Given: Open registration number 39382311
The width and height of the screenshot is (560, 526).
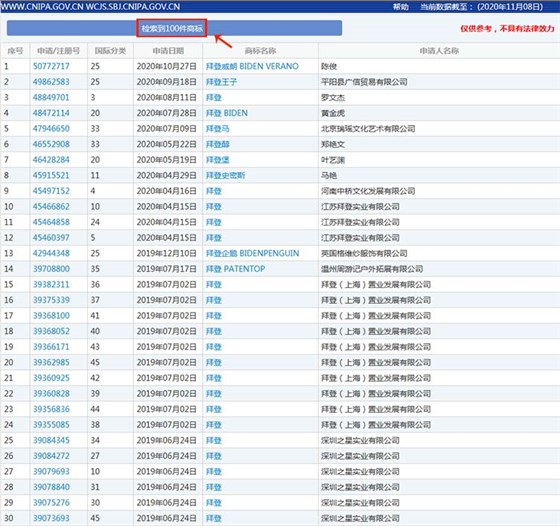Looking at the screenshot, I should click(51, 285).
